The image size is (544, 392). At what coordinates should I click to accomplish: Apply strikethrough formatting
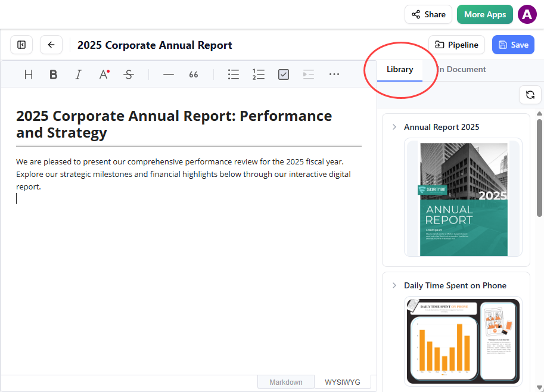tap(129, 74)
